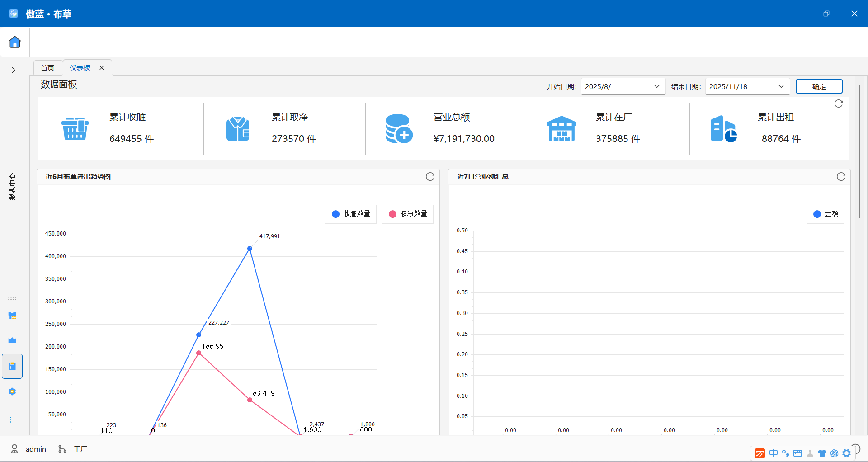
Task: Select the crown-shaped module icon in sidebar
Action: (x=12, y=340)
